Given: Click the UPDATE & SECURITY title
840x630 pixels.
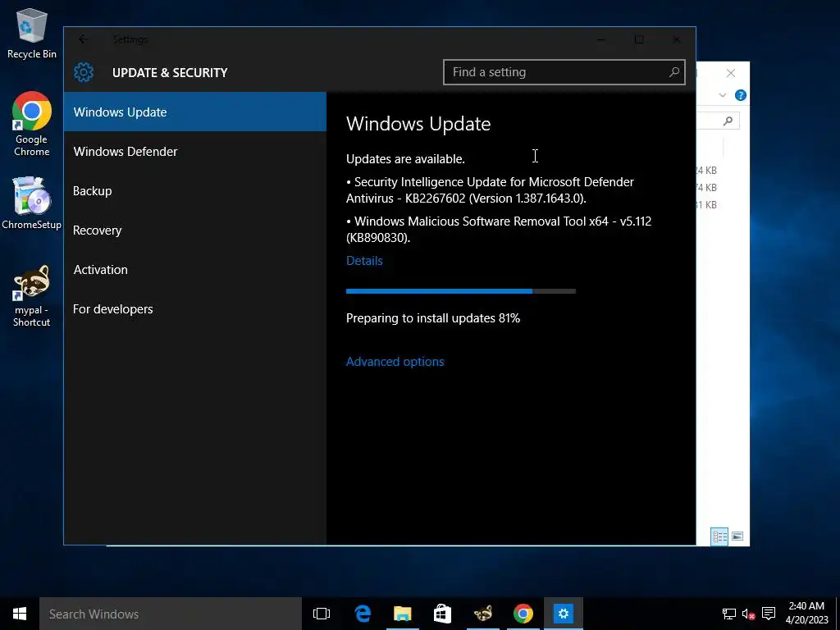Looking at the screenshot, I should point(170,72).
